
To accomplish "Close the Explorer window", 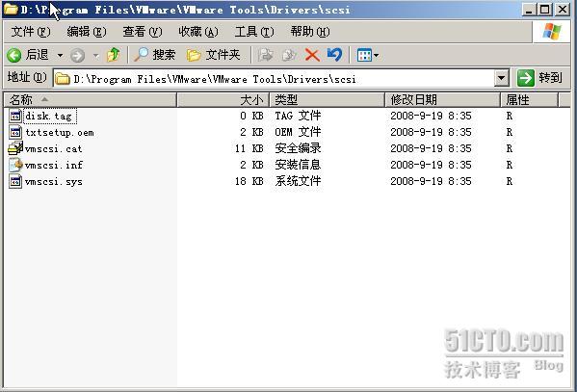I will point(563,10).
